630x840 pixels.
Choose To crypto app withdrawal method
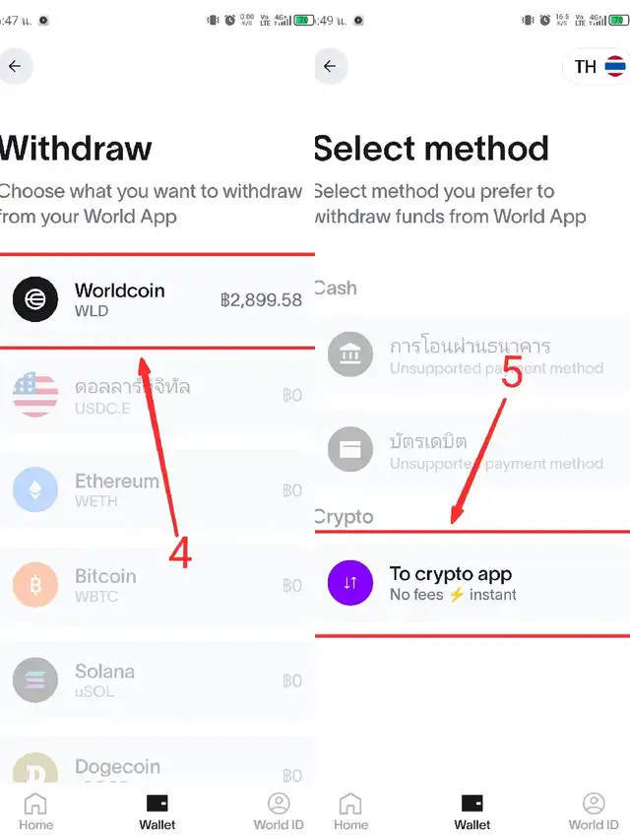[x=472, y=583]
